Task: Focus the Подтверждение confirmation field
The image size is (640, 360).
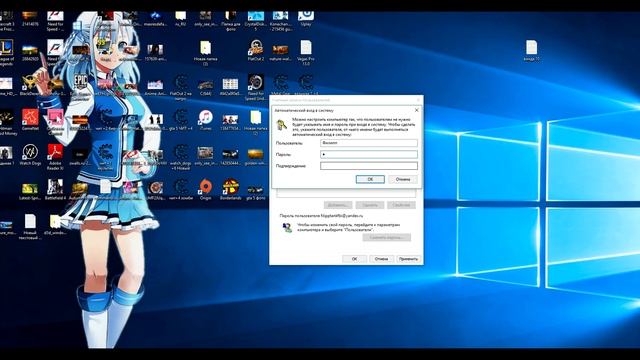Action: 369,166
